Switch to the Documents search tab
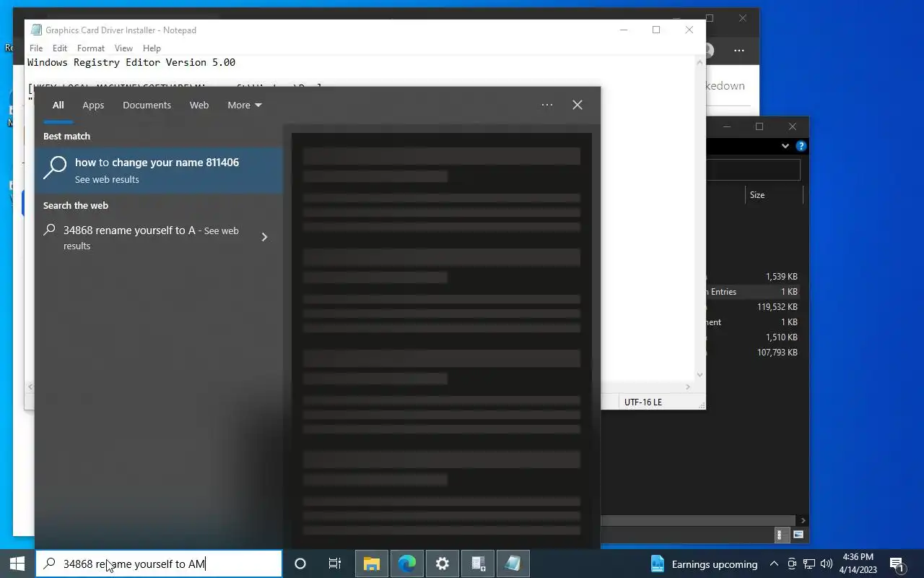Image resolution: width=924 pixels, height=578 pixels. pos(147,105)
